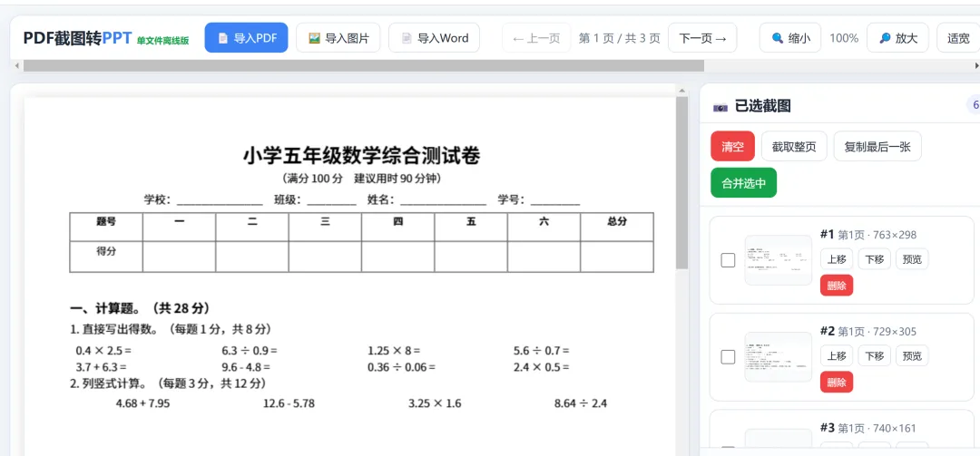Merge selected screenshots with 合并选中

click(744, 183)
